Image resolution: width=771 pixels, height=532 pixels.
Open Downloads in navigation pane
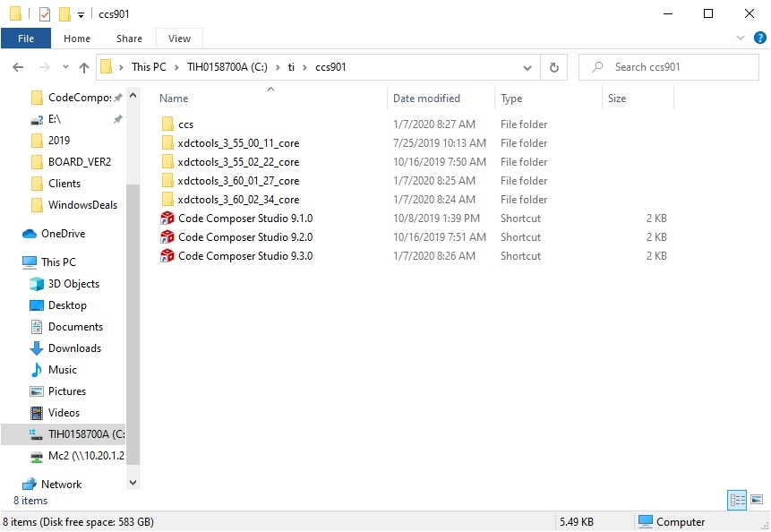(65, 348)
